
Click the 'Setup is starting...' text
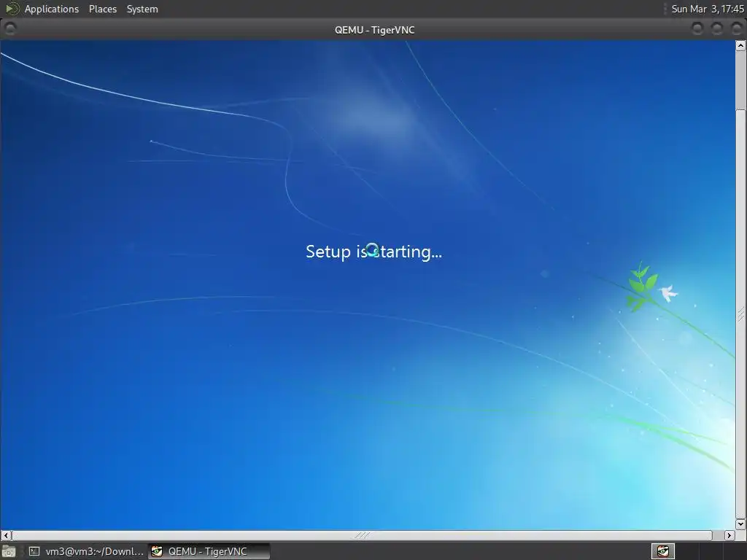tap(374, 252)
